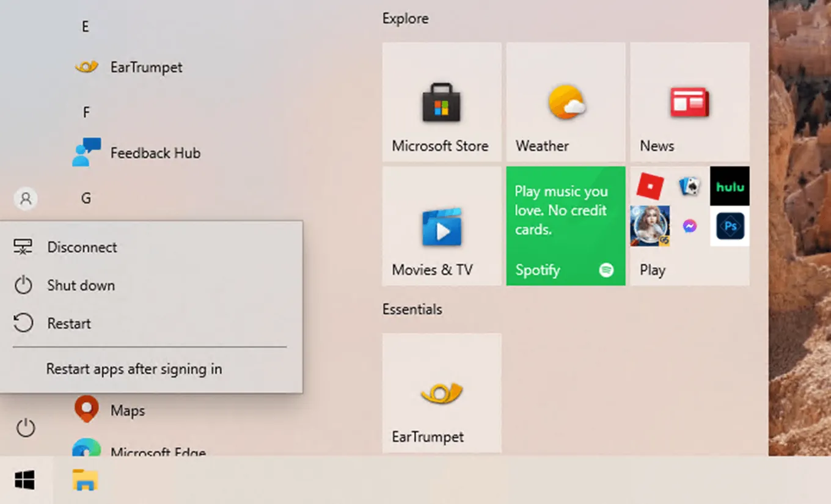Choose Disconnect in the power menu
This screenshot has height=504, width=831.
151,247
